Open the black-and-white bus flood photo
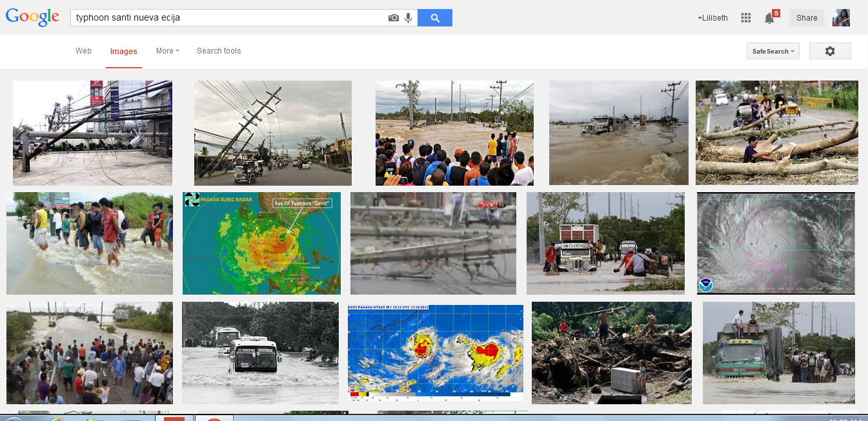 point(260,353)
